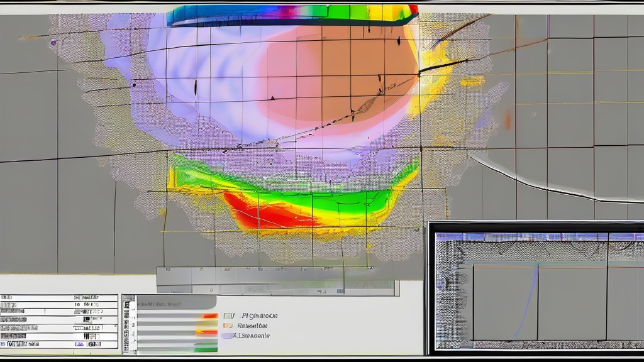The width and height of the screenshot is (644, 362).
Task: Toggle the empty checkbox beside the first legend entry
Action: tap(227, 315)
